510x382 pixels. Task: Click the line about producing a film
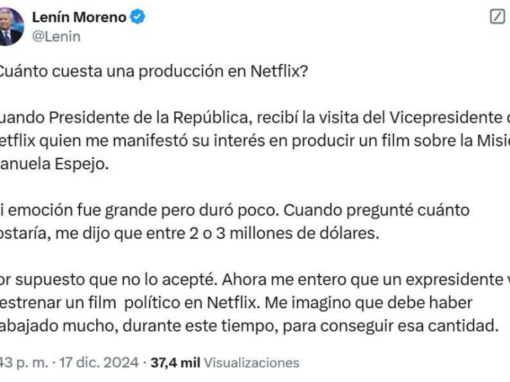255,141
